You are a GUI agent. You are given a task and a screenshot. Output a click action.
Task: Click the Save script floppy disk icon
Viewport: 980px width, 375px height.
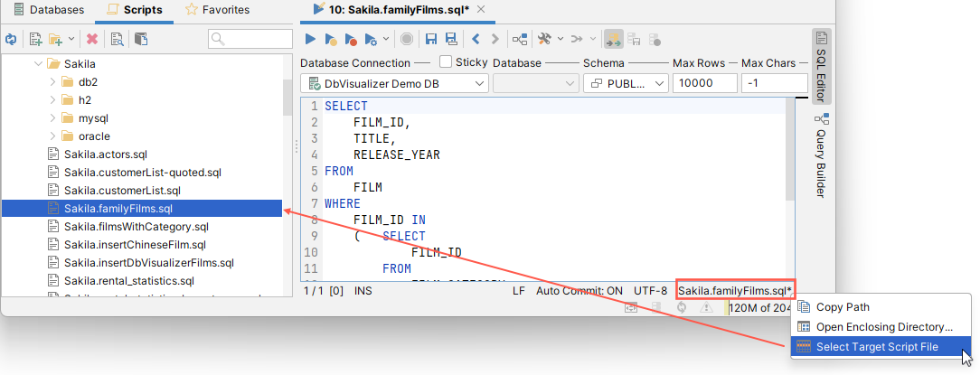(431, 39)
